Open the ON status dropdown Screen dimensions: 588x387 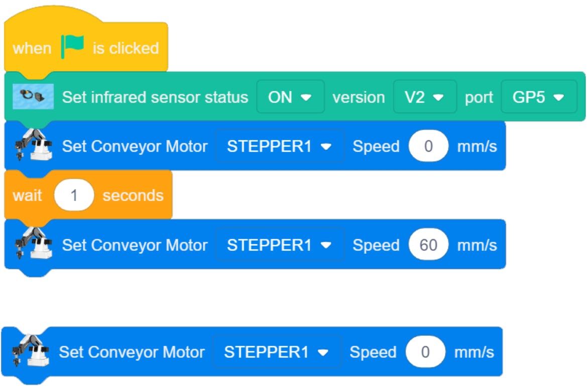290,97
